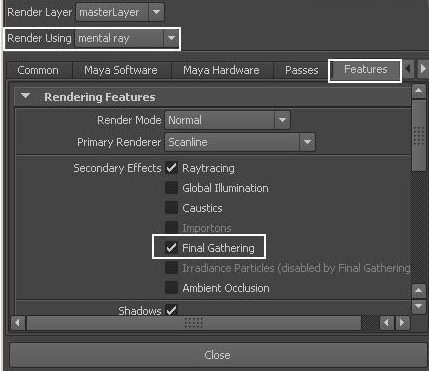429x371 pixels.
Task: Switch to the Maya Software tab
Action: [x=121, y=70]
